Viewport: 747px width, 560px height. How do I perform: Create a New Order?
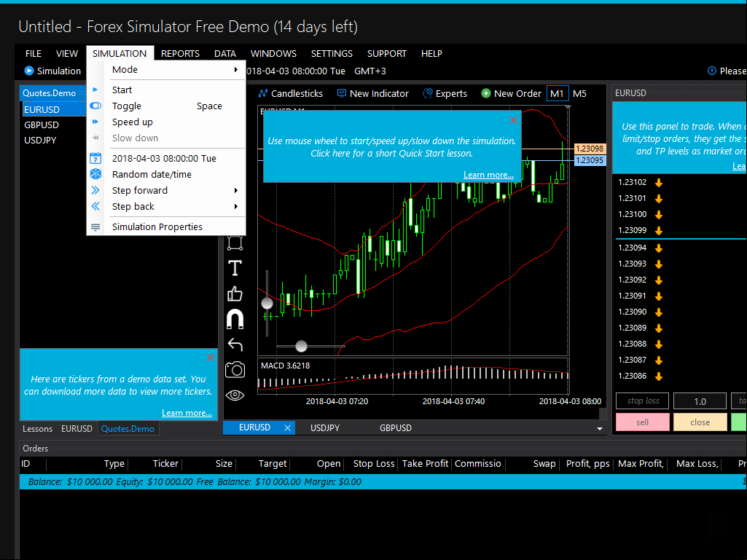tap(511, 93)
